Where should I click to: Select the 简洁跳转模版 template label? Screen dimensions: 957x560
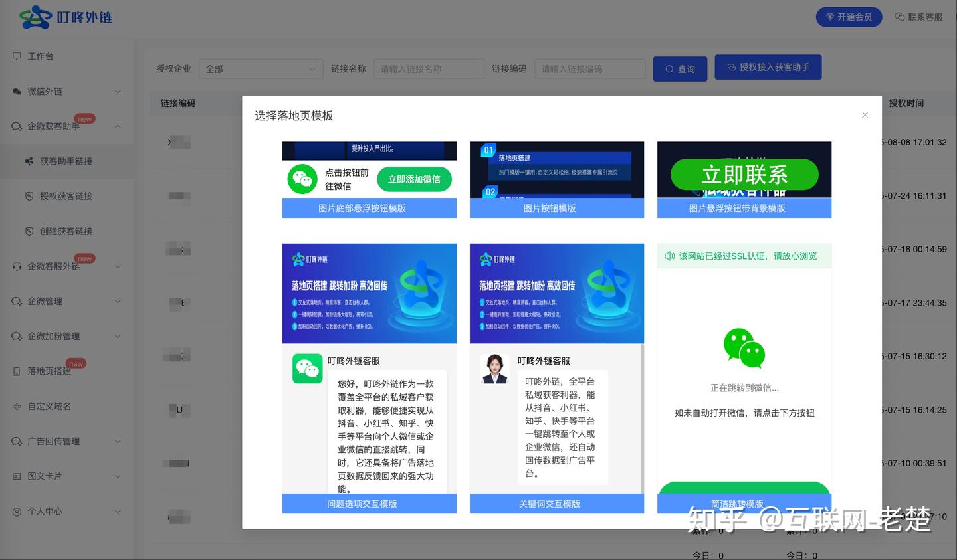point(744,504)
